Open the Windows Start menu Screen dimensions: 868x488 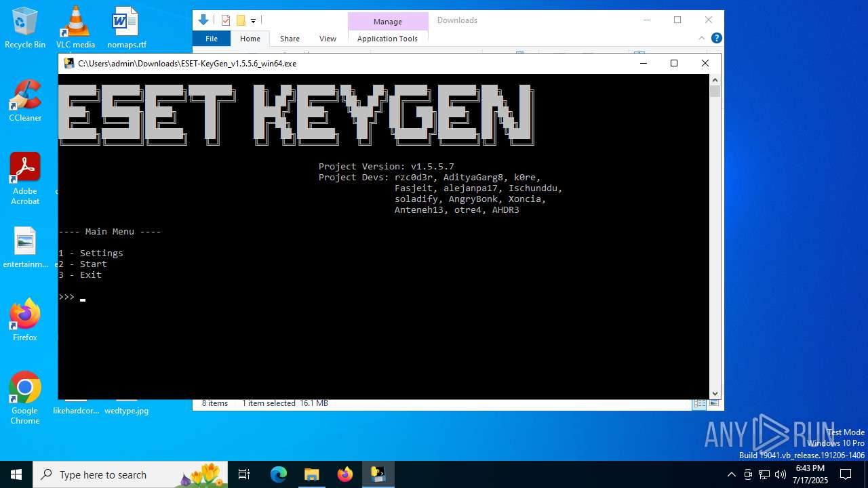click(16, 474)
